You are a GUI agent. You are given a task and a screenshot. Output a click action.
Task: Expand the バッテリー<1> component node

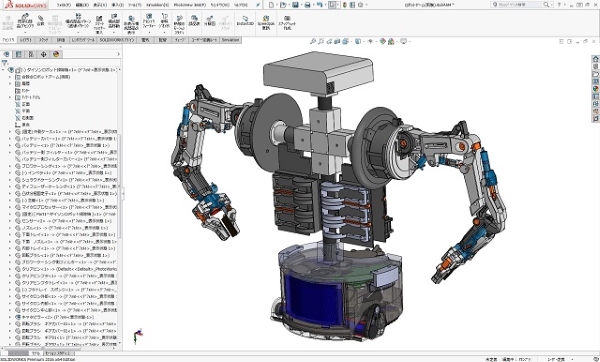click(x=10, y=145)
